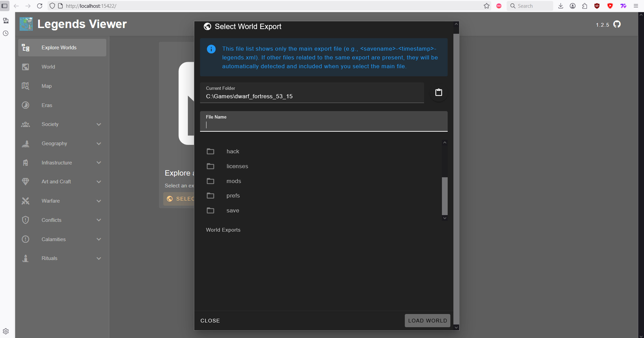Click folder list scroll-up arrow
This screenshot has height=338, width=644.
tap(445, 142)
